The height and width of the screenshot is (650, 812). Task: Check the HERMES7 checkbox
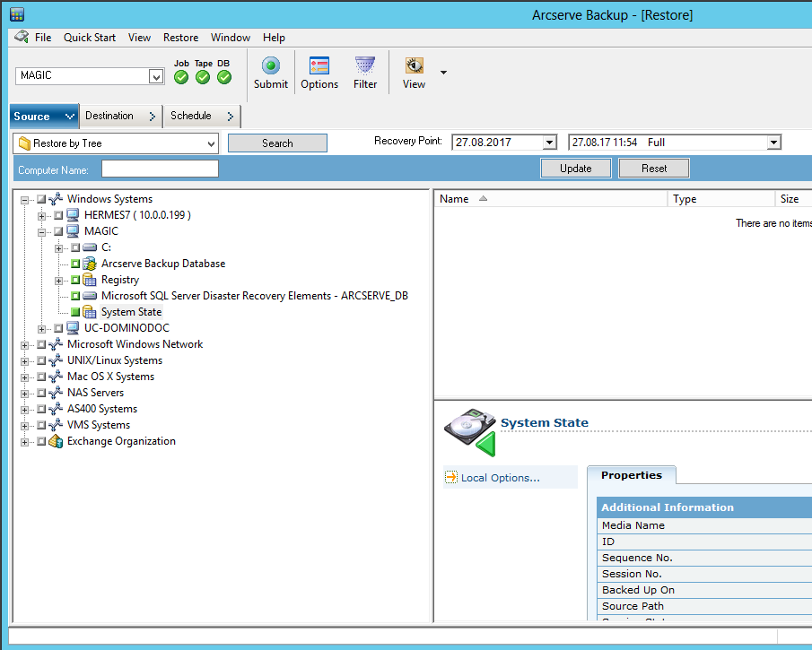58,215
